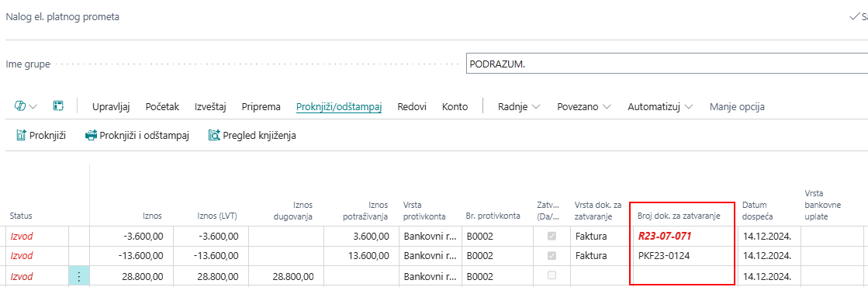Click the Proknjiži button
The image size is (868, 287).
tap(42, 135)
